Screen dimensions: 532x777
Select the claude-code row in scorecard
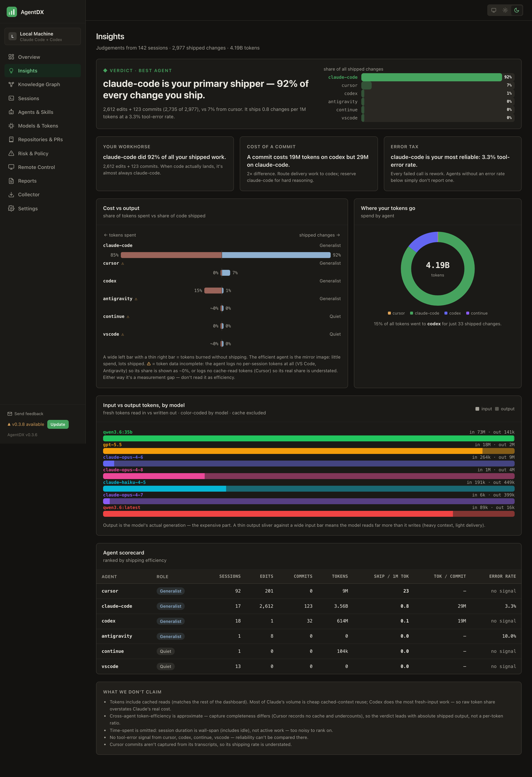[x=308, y=606]
